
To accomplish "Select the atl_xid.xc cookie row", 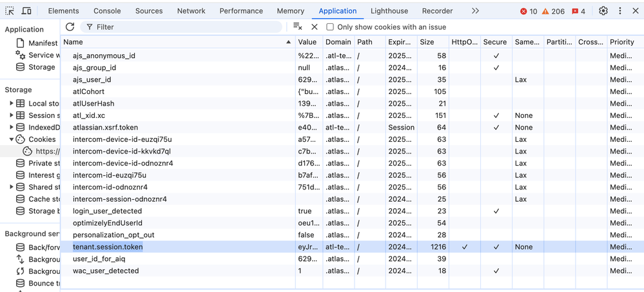I will point(352,115).
